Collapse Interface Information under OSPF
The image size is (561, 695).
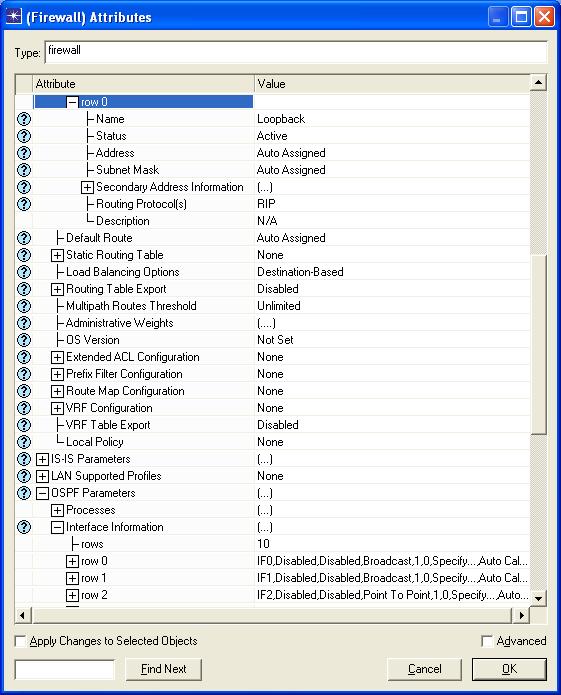[x=57, y=527]
